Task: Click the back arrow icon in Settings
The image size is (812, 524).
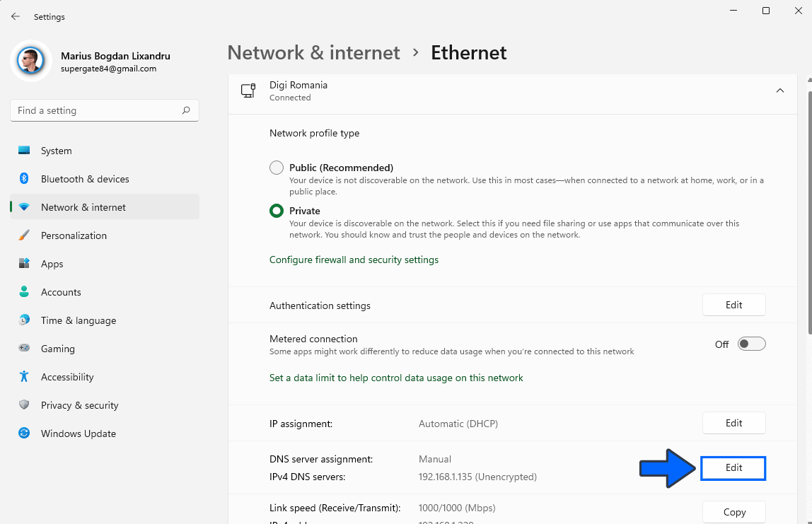Action: pos(16,16)
